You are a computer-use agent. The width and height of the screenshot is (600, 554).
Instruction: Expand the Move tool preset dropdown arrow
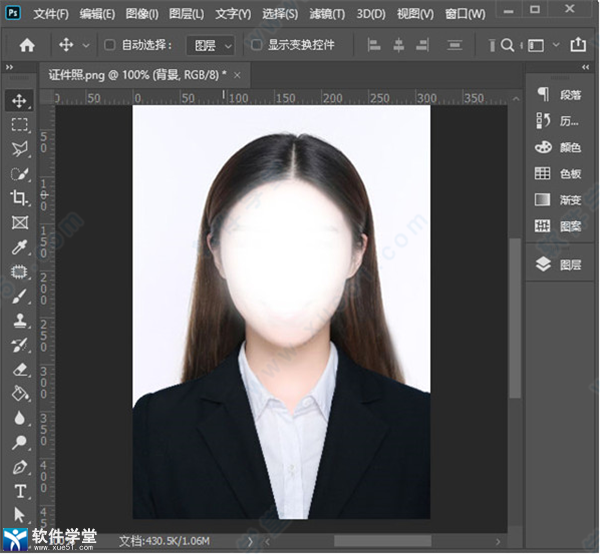[85, 45]
